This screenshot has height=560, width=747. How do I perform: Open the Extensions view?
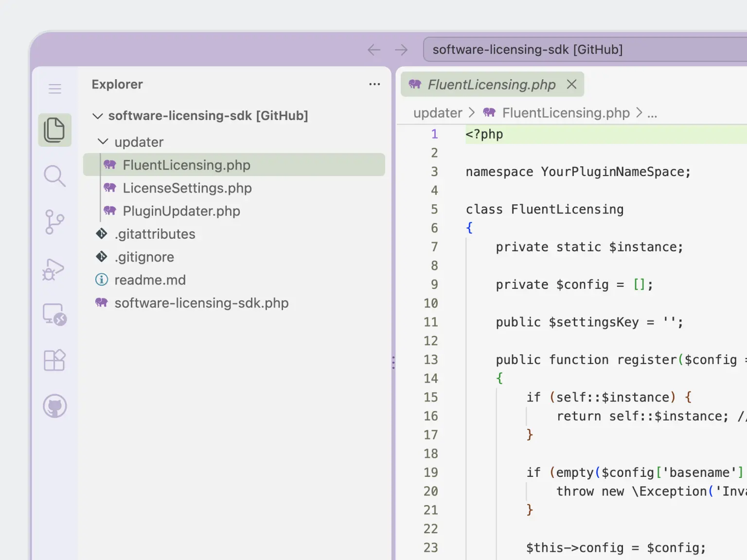point(54,360)
